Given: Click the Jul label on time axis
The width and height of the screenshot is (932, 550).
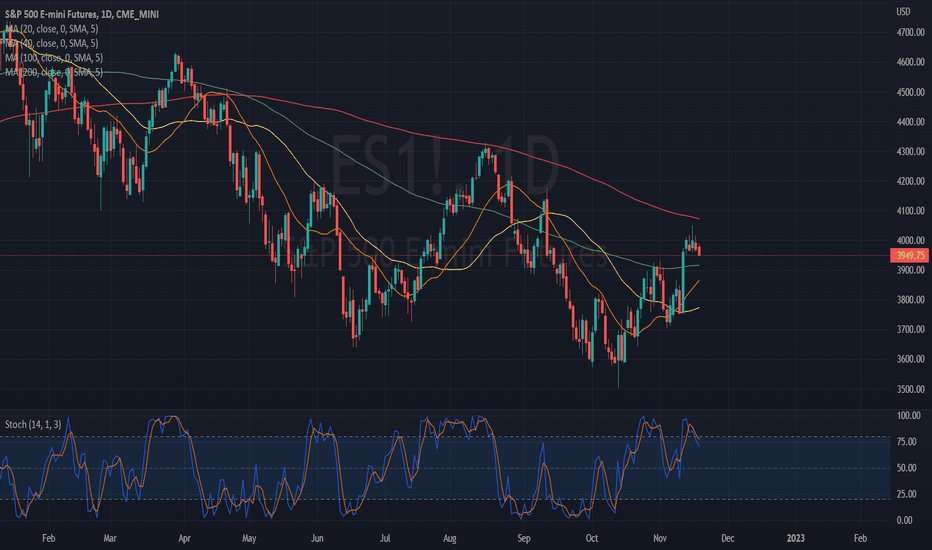Looking at the screenshot, I should (385, 538).
